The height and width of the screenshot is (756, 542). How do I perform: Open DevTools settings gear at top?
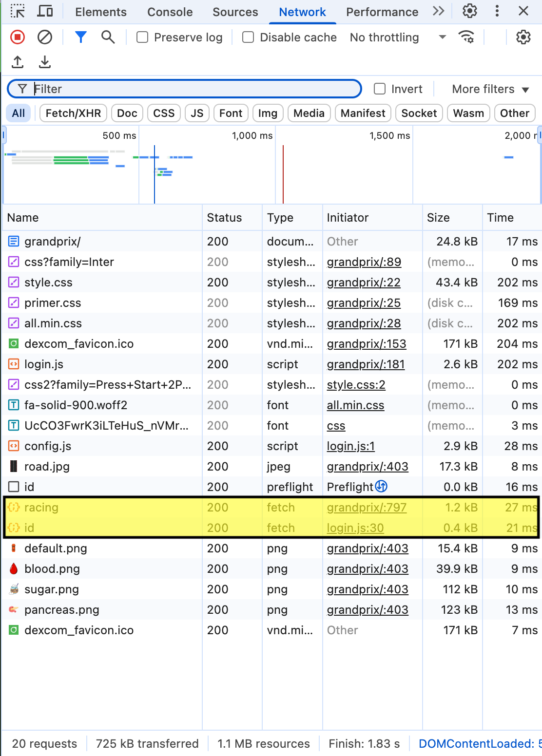coord(469,11)
